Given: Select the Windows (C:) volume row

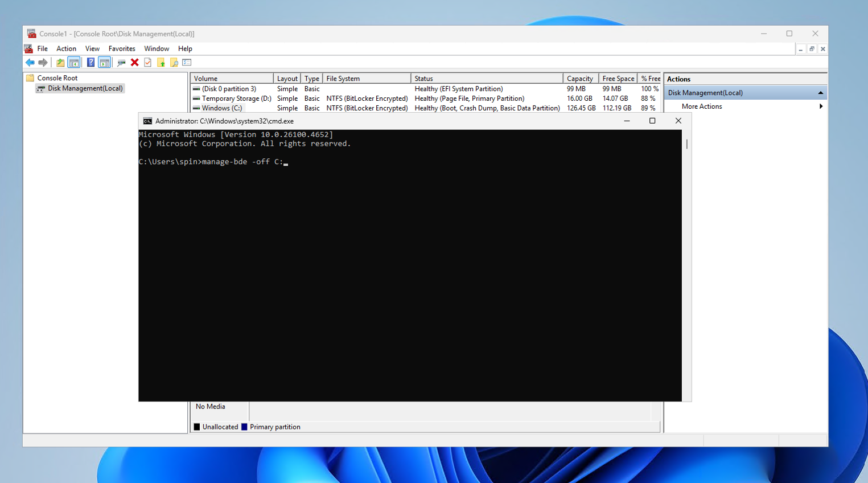Looking at the screenshot, I should point(222,108).
